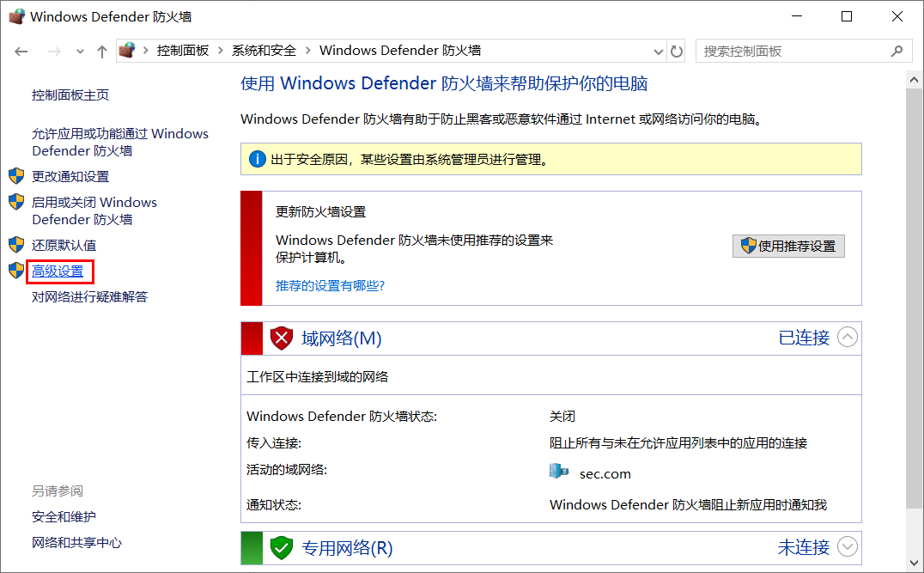Open 对网络进行疑难解答 link
Screen dimensions: 924x573
coord(89,296)
